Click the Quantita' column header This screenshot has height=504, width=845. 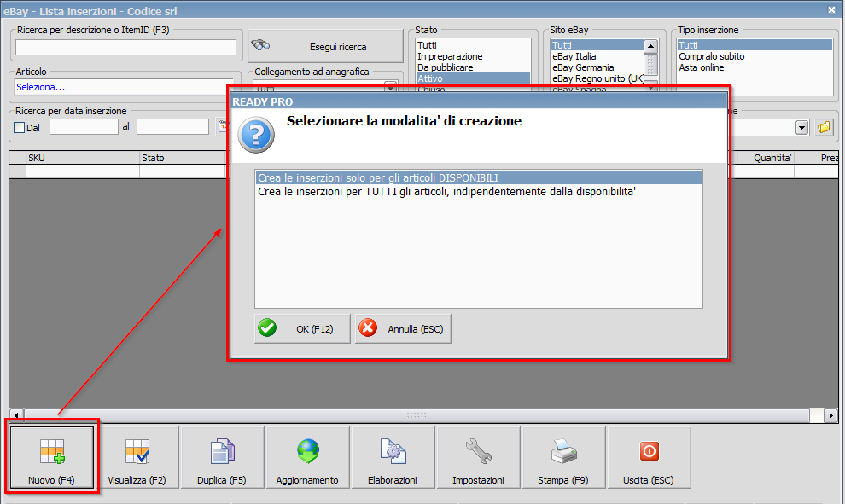(765, 158)
